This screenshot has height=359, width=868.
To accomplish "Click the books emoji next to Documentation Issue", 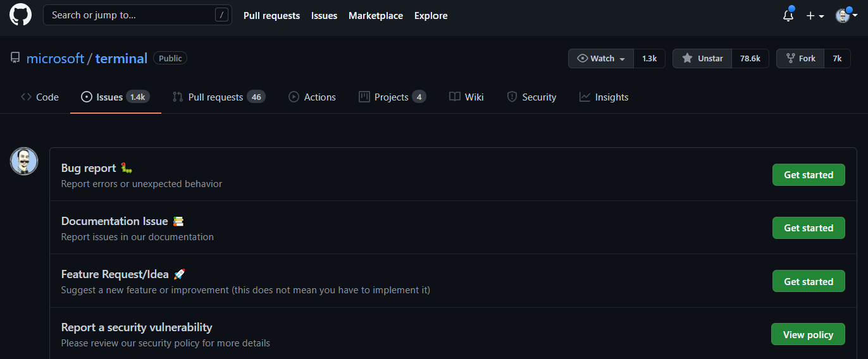I will [178, 221].
